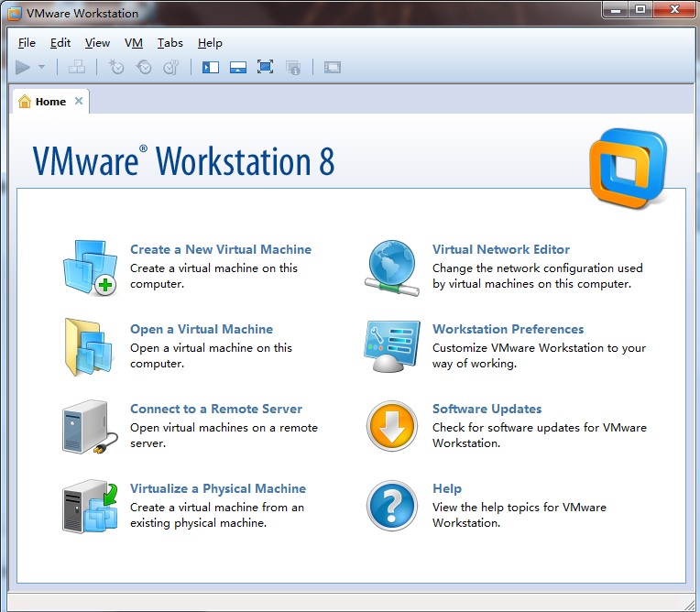Maximize the VMware Workstation window

tap(640, 10)
